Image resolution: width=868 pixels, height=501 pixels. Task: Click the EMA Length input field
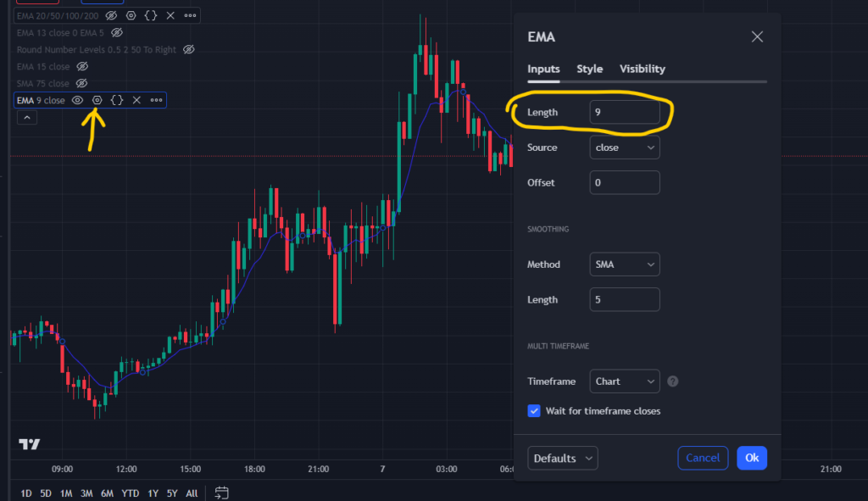(625, 112)
